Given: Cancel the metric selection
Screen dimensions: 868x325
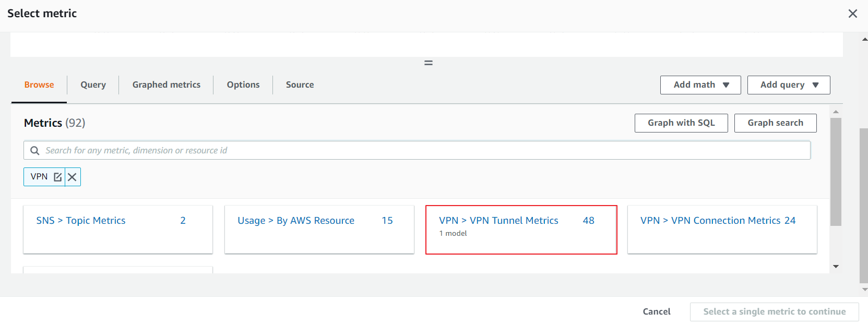Looking at the screenshot, I should pyautogui.click(x=656, y=311).
